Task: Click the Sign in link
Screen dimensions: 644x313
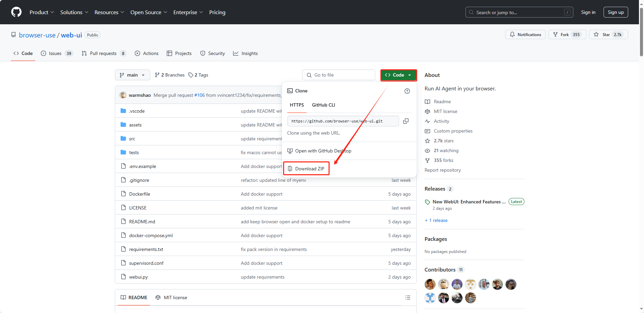Action: [x=588, y=12]
